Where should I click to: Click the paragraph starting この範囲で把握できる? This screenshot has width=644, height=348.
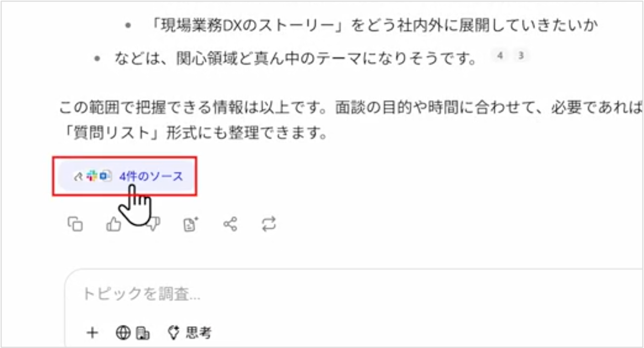click(x=351, y=121)
